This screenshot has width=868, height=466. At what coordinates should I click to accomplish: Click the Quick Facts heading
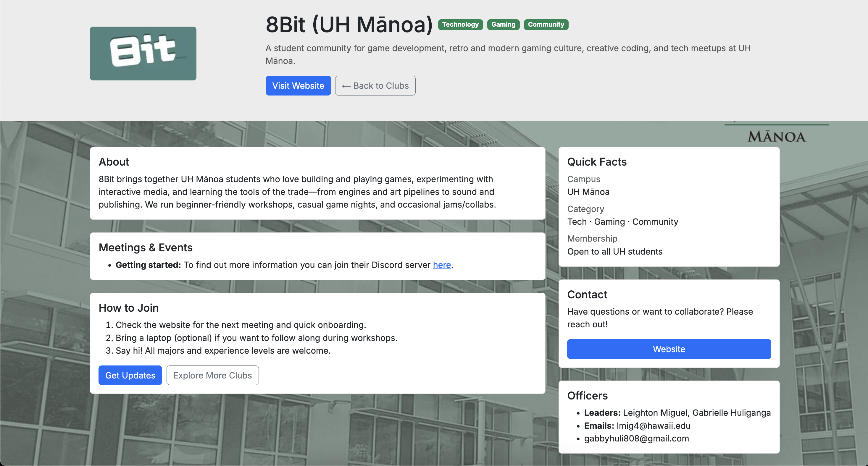pyautogui.click(x=597, y=162)
